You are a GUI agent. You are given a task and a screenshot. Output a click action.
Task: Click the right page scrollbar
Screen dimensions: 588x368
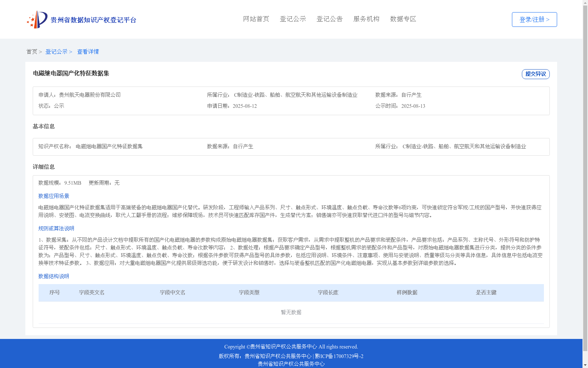tap(585, 184)
